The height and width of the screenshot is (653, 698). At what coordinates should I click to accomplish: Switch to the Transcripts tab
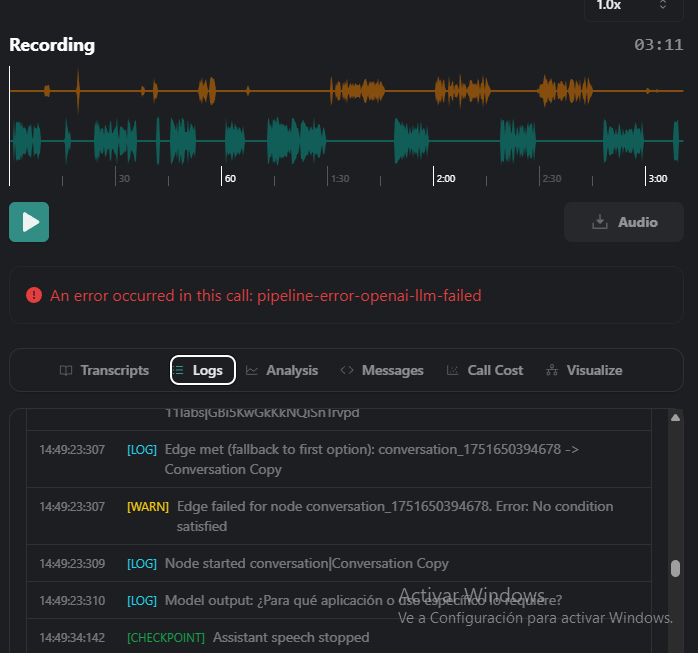point(104,370)
